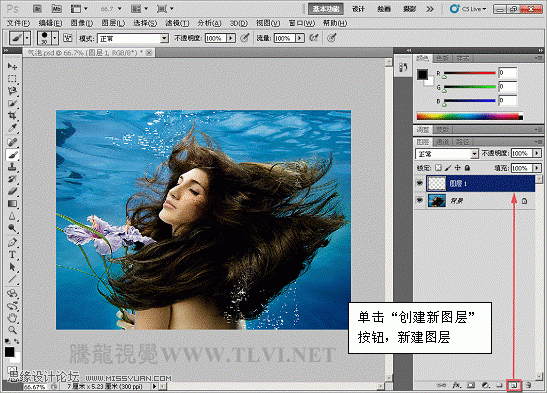Select the Blur tool
Viewport: 547px width, 393px height.
coord(12,216)
